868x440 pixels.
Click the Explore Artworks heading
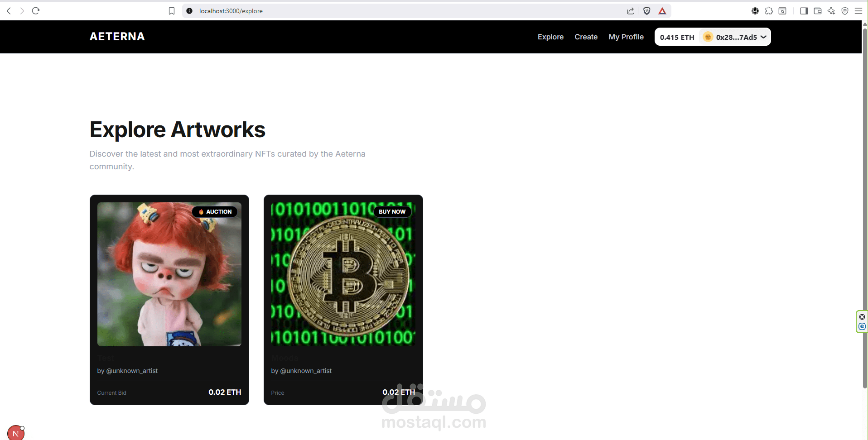tap(177, 130)
